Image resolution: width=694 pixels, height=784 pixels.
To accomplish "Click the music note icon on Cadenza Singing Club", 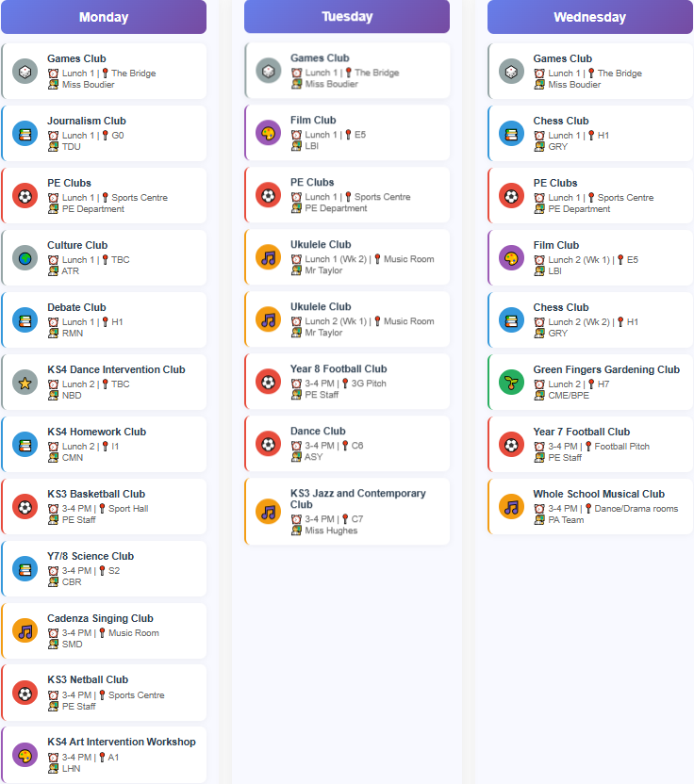I will (x=25, y=630).
